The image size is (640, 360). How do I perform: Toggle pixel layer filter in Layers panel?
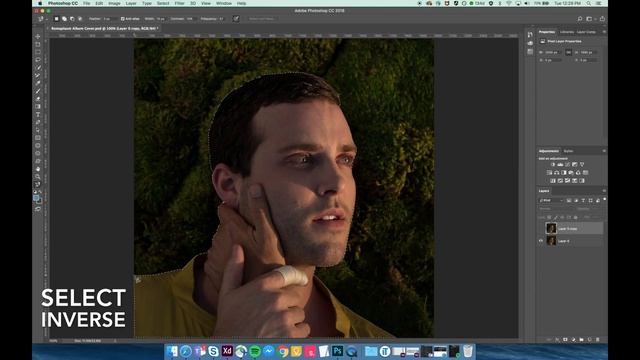click(x=569, y=200)
